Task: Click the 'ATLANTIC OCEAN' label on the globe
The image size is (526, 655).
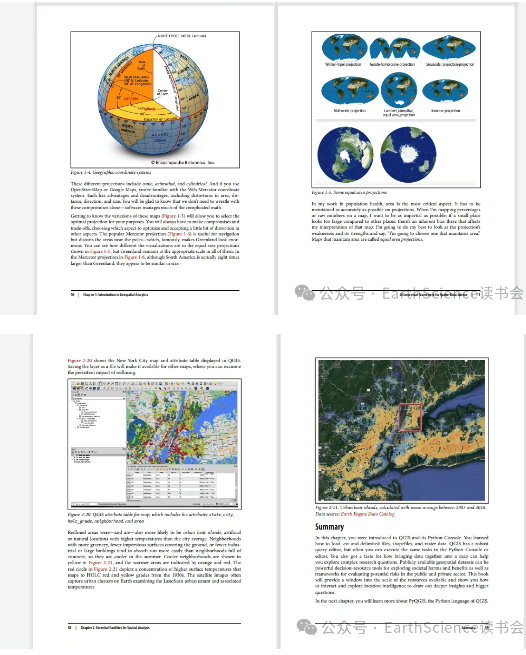Action: tap(160, 137)
